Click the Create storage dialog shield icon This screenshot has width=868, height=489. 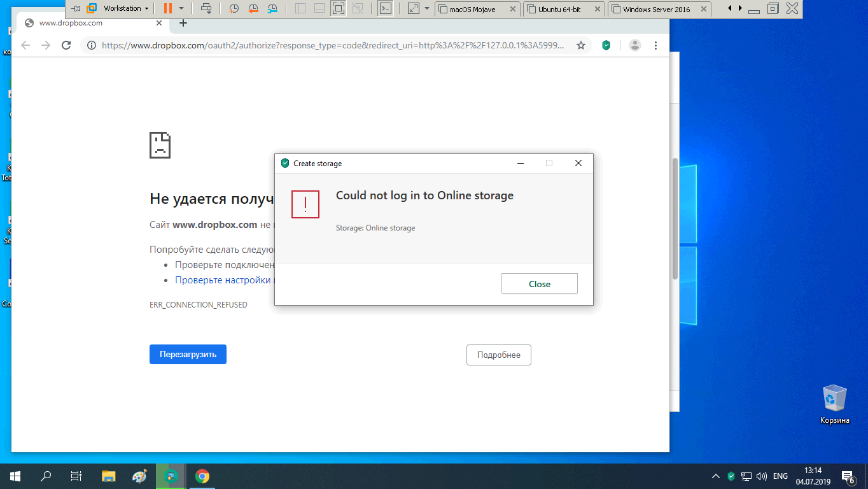click(285, 164)
